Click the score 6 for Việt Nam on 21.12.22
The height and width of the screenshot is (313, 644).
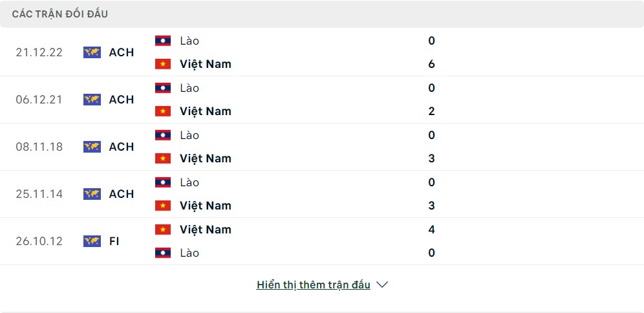tap(431, 64)
